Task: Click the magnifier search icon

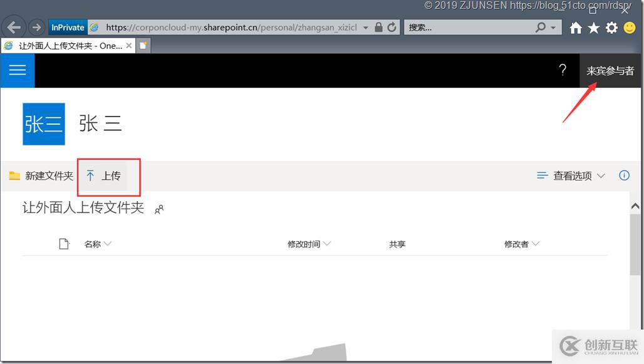Action: [541, 28]
